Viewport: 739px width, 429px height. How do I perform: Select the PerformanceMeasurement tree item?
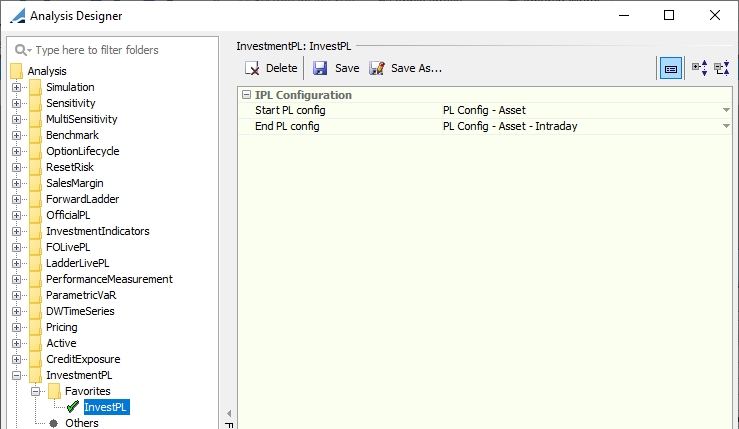click(109, 280)
